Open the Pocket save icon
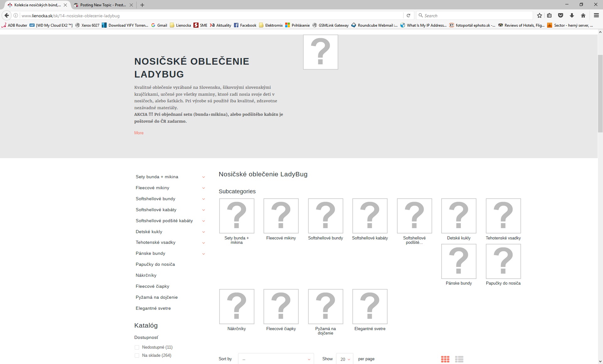This screenshot has height=364, width=603. (x=561, y=15)
